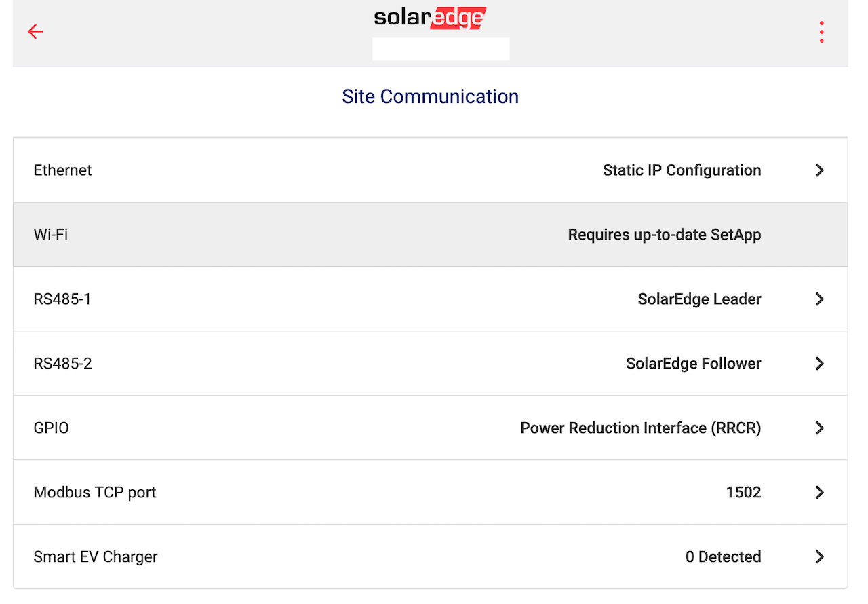Open the Modbus TCP port chevron
Image resolution: width=868 pixels, height=604 pixels.
pos(819,493)
